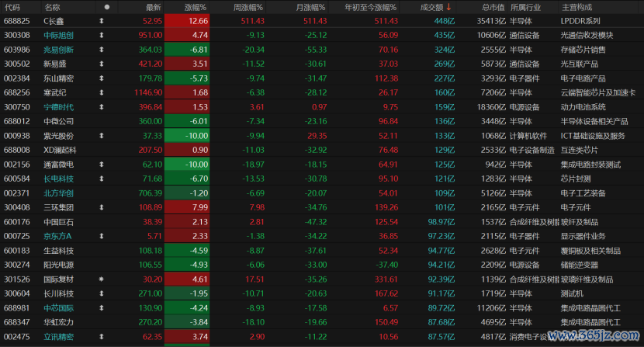Click the 12.66 change cell for C长鑫
The height and width of the screenshot is (347, 644).
[x=187, y=21]
